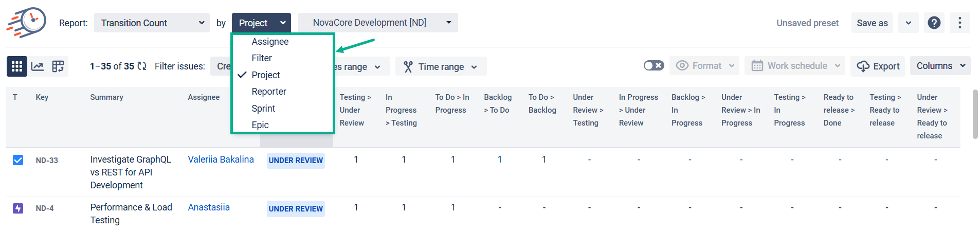Screen dimensions: 980x230
Task: Open the NovaCore Development project selector
Action: click(x=377, y=23)
